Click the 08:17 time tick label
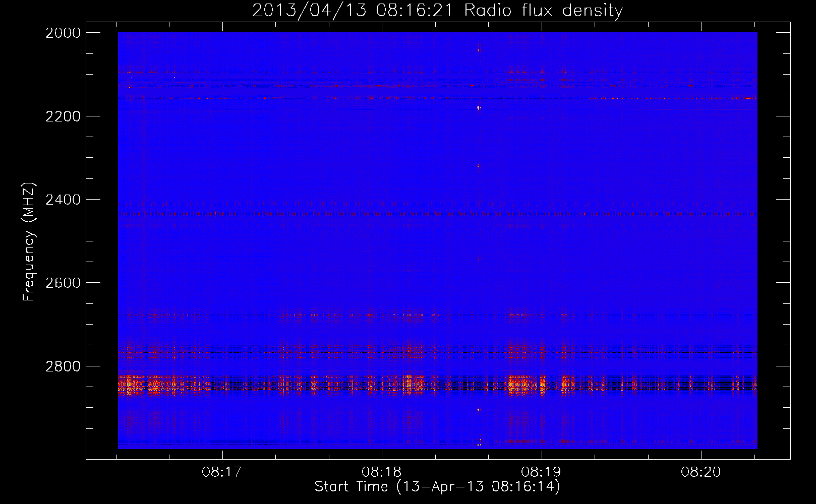 point(222,472)
